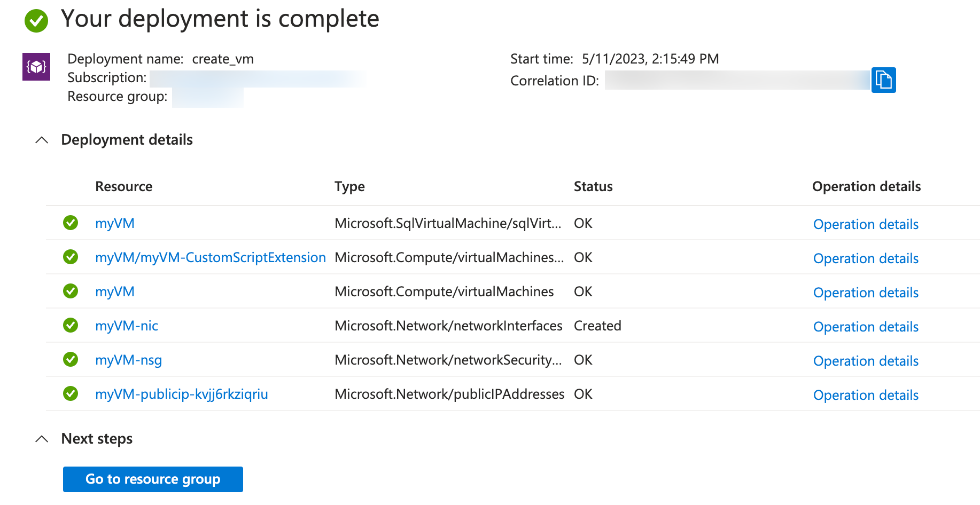Viewport: 980px width, 505px height.
Task: Open the myVM/myVM-CustomScriptExtension resource
Action: click(x=211, y=257)
